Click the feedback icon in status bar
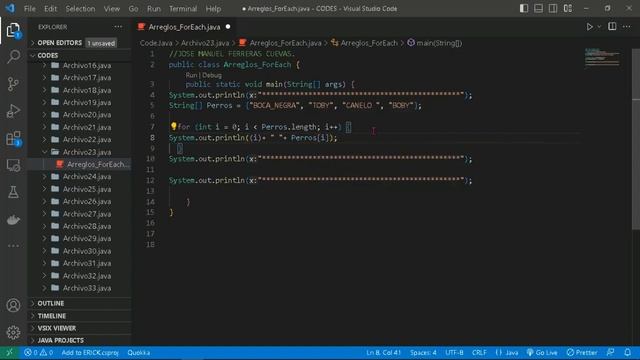 click(611, 352)
